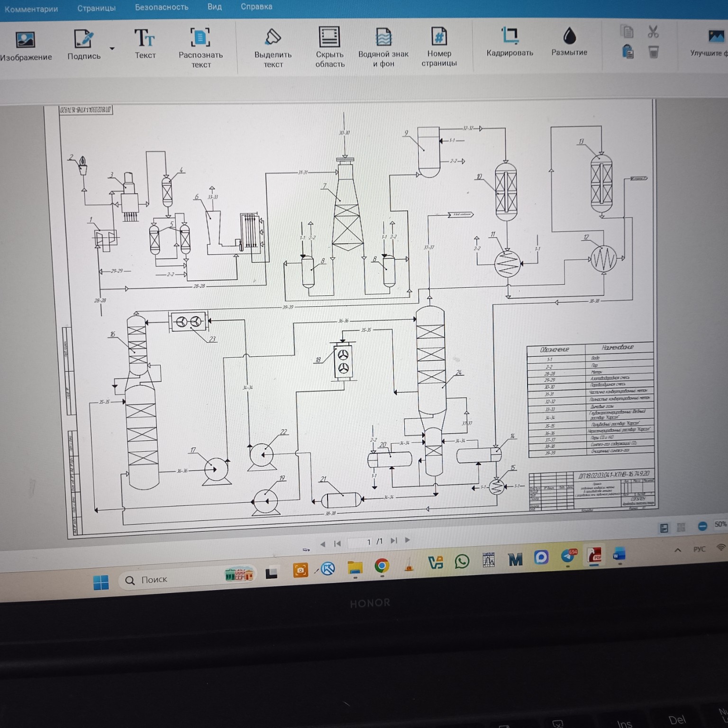Click the zoom out minus button
The image size is (728, 728).
(702, 526)
